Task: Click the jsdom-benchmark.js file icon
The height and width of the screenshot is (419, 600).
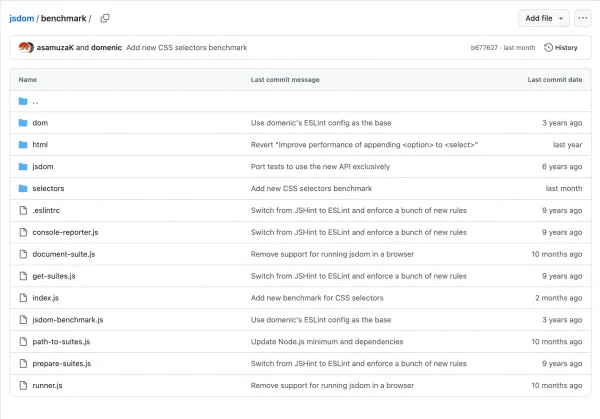Action: (23, 319)
